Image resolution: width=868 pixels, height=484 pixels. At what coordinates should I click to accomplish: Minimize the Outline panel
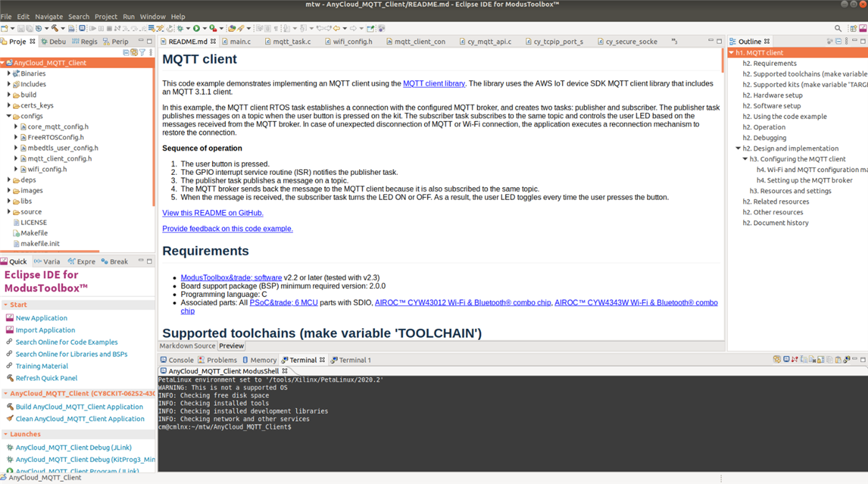(x=854, y=41)
